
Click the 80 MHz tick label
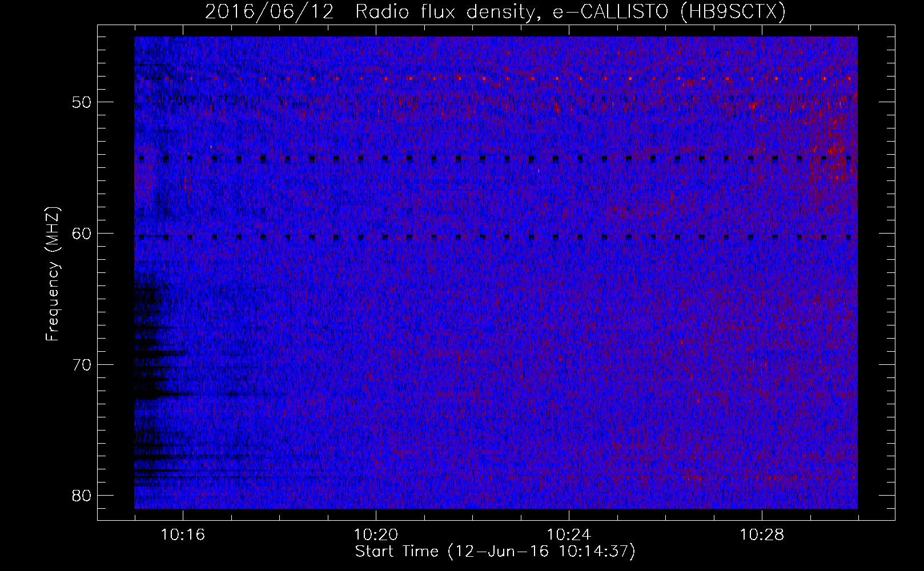[82, 495]
